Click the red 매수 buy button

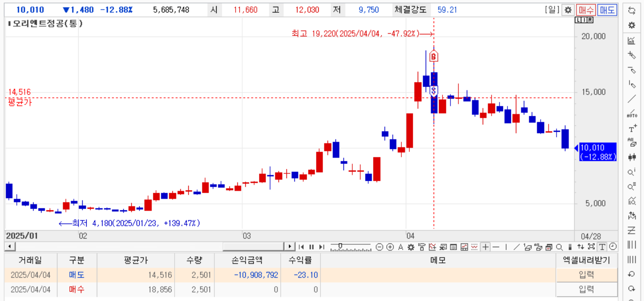point(586,10)
